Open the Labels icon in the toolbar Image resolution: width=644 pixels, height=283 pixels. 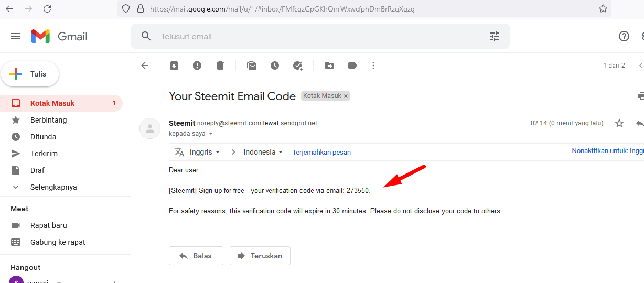352,66
